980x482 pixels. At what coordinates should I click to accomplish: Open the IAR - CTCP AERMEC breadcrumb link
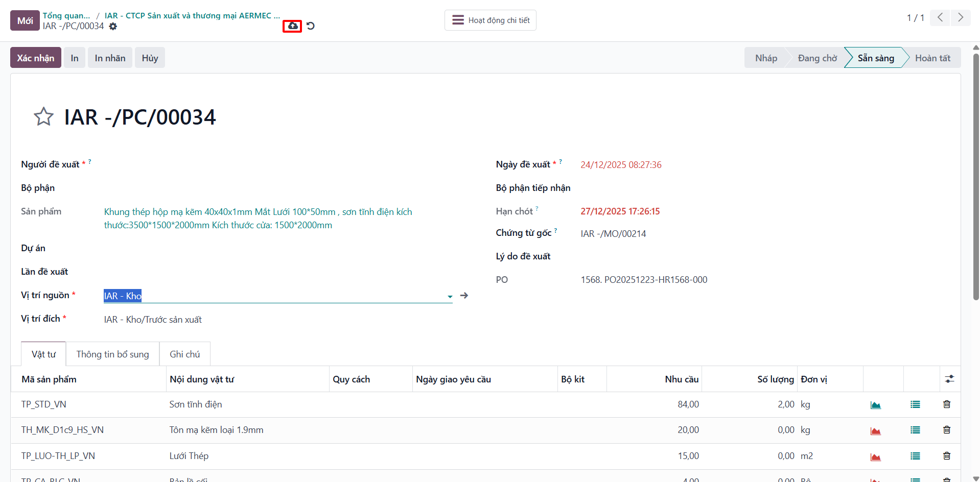[x=192, y=15]
